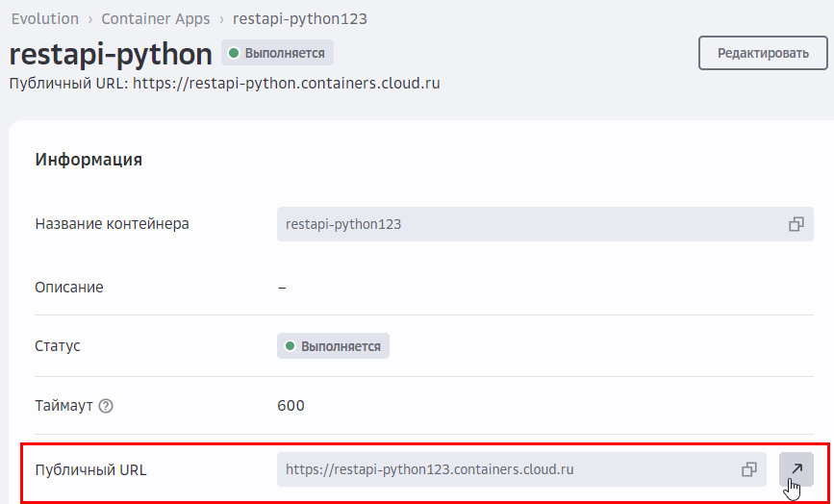Click the Статус row label
This screenshot has height=504, width=834.
click(x=58, y=346)
